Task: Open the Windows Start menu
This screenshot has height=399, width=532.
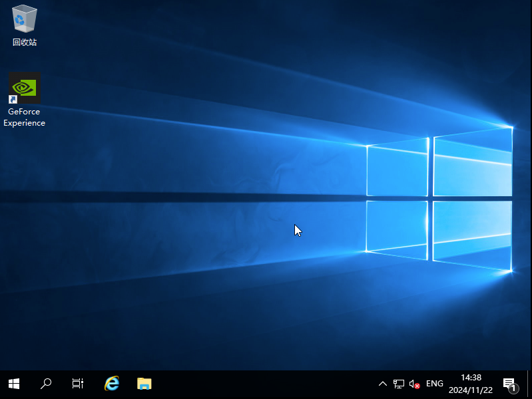Action: [x=13, y=384]
